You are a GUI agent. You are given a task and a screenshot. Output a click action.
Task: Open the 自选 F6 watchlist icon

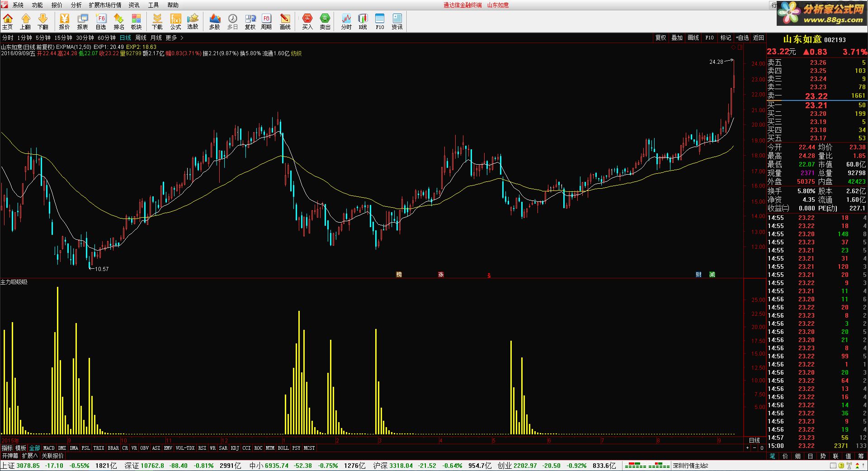pyautogui.click(x=101, y=21)
